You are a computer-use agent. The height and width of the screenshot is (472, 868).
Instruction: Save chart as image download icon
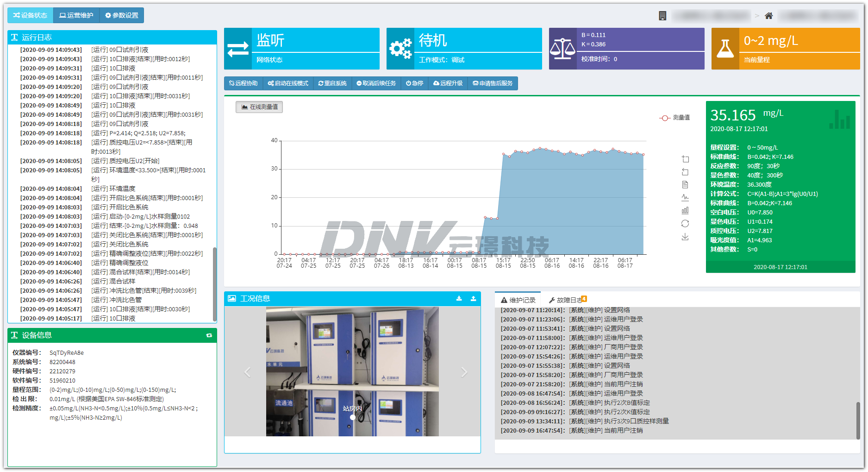tap(685, 237)
